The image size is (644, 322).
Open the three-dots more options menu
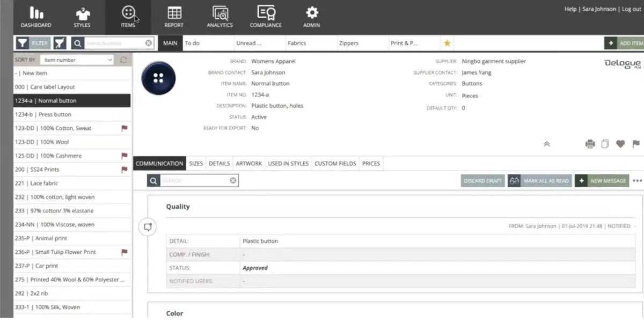637,181
